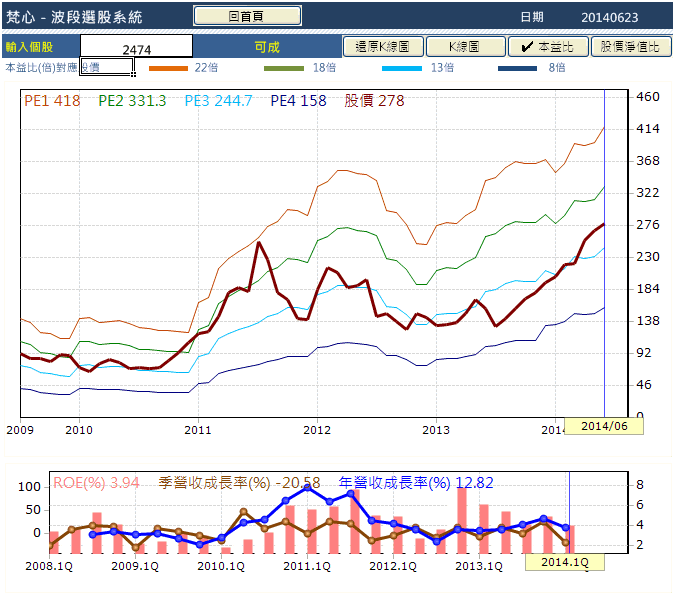This screenshot has height=596, width=675.
Task: Click the dark blue 8倍 legend line
Action: click(518, 68)
